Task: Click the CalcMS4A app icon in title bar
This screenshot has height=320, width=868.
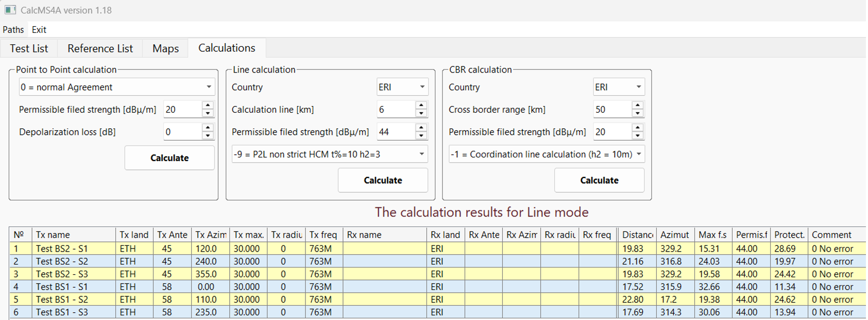Action: coord(10,10)
